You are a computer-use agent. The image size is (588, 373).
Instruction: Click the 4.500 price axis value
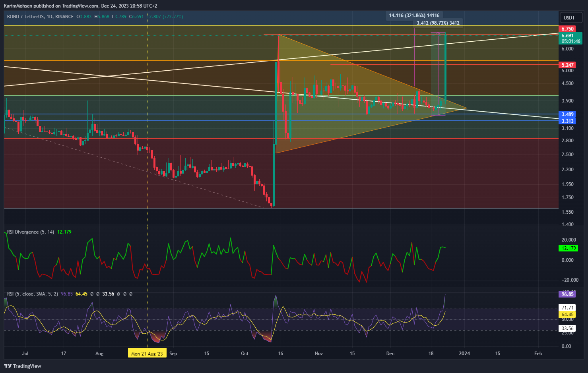coord(568,83)
